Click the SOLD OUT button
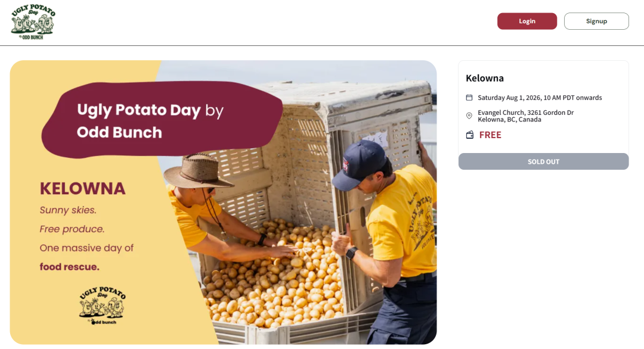This screenshot has width=644, height=349. tap(543, 161)
